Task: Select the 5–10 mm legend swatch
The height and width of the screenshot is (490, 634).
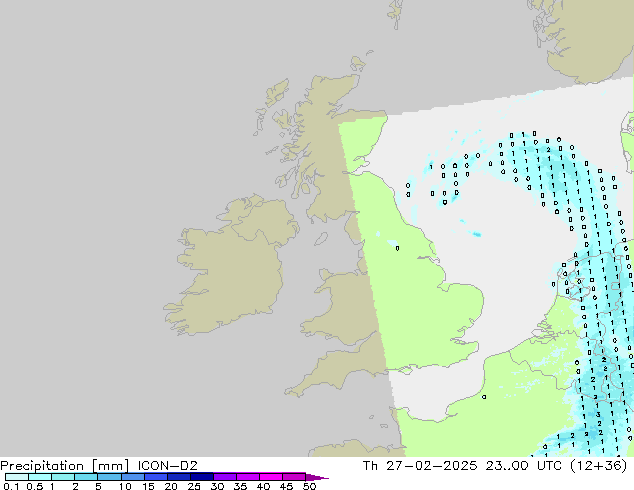Action: 109,477
